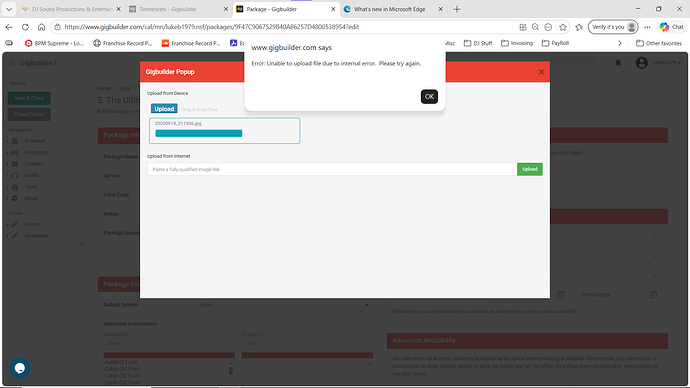View site information lock icon
Image resolution: width=690 pixels, height=388 pixels.
coord(58,27)
